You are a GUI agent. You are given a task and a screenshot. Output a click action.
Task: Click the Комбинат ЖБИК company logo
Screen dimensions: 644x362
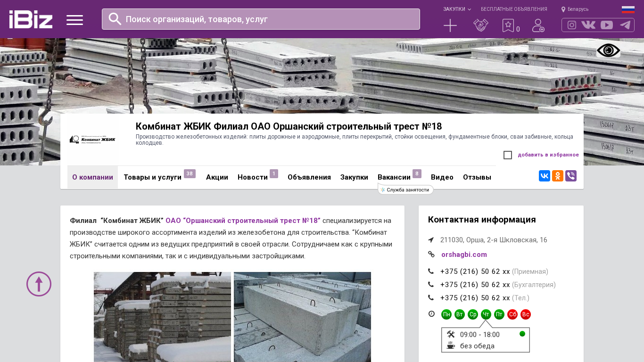coord(92,140)
